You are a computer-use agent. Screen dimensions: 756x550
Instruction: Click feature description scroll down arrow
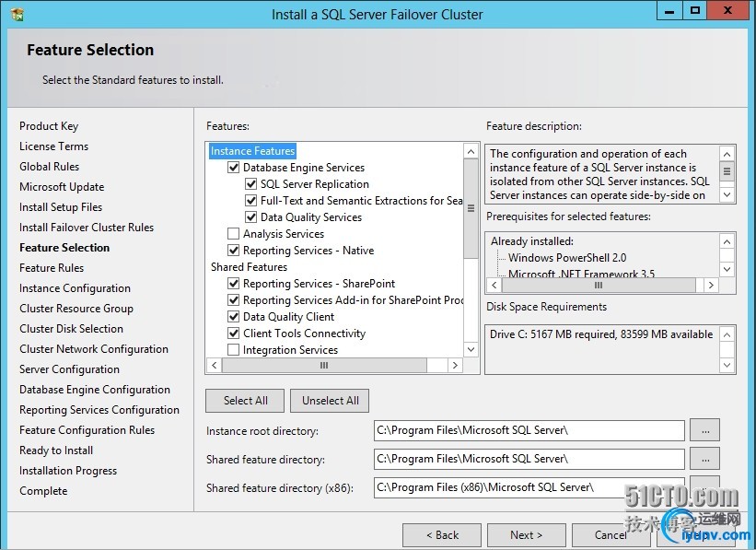tap(727, 194)
